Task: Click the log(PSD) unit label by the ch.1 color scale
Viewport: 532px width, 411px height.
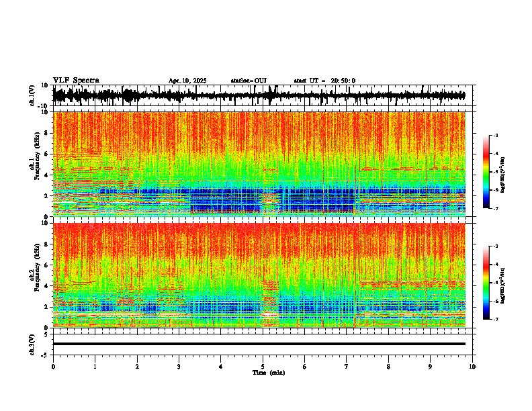Action: [503, 174]
